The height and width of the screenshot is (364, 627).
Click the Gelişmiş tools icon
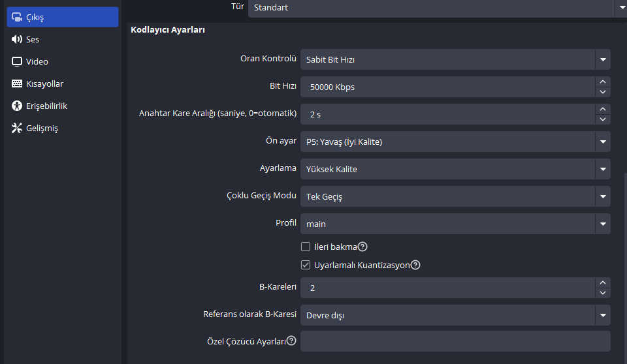point(17,128)
